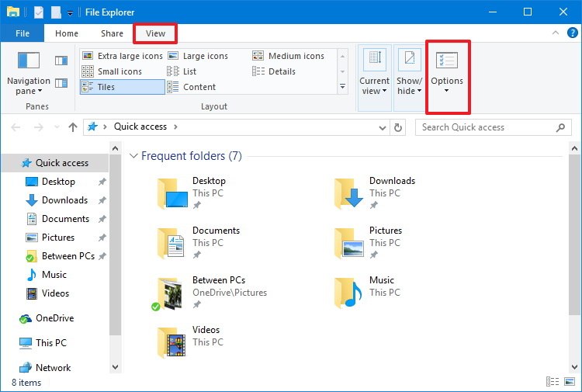The width and height of the screenshot is (582, 392).
Task: Select Pictures in navigation pane
Action: 58,238
